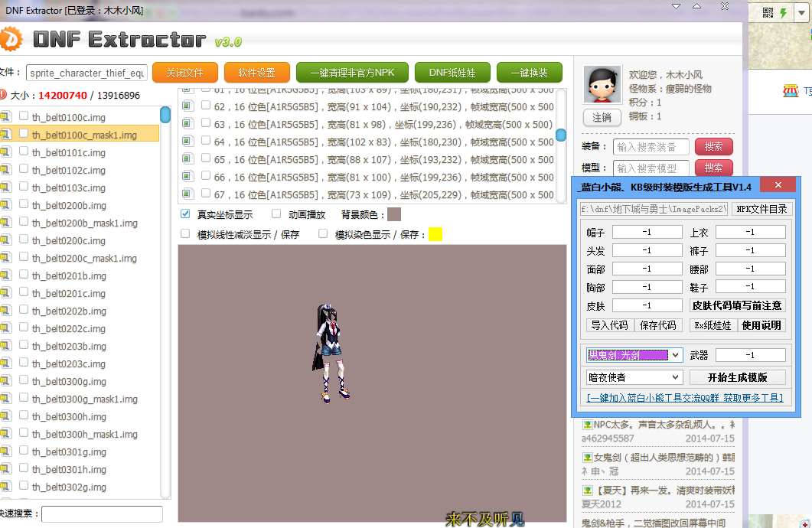This screenshot has height=528, width=812.
Task: Click 开始生成模版 button
Action: click(738, 377)
